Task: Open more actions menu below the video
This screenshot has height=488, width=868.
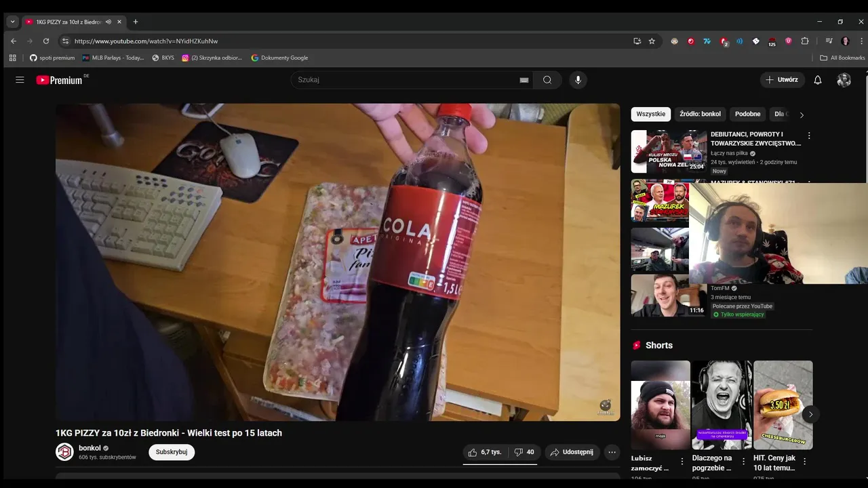Action: [612, 452]
